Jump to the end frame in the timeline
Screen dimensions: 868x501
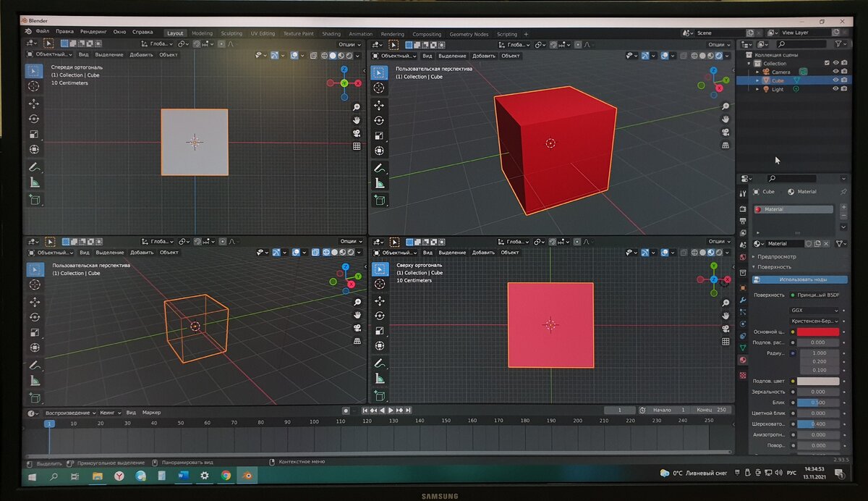[x=408, y=411]
